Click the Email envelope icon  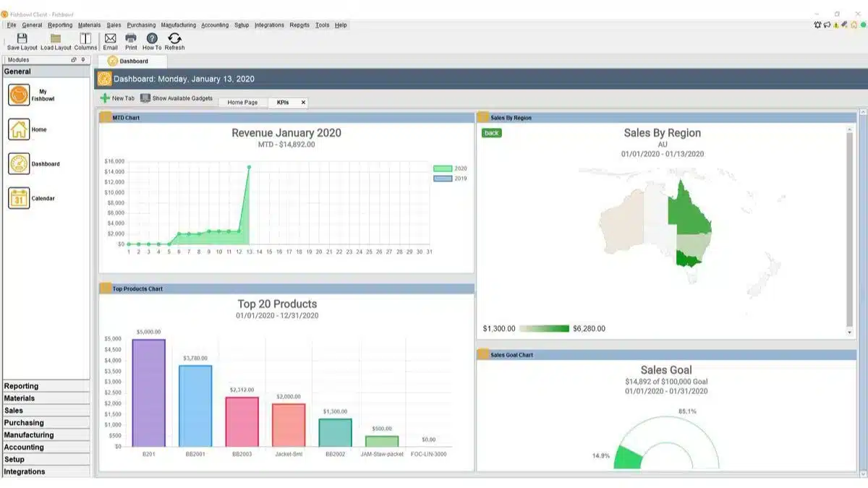110,38
